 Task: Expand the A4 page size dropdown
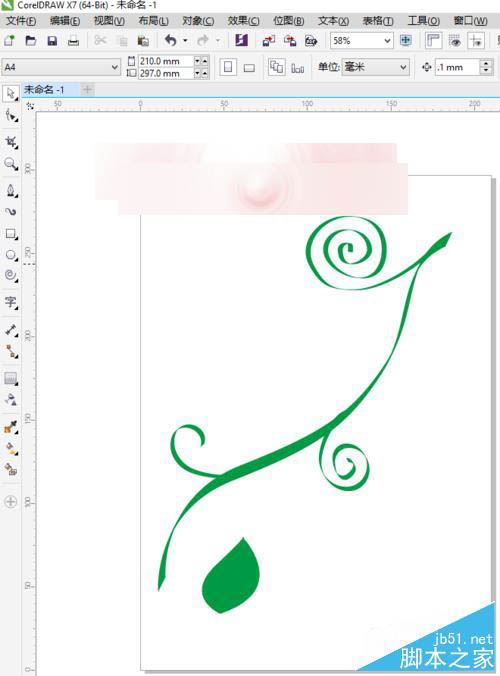115,67
